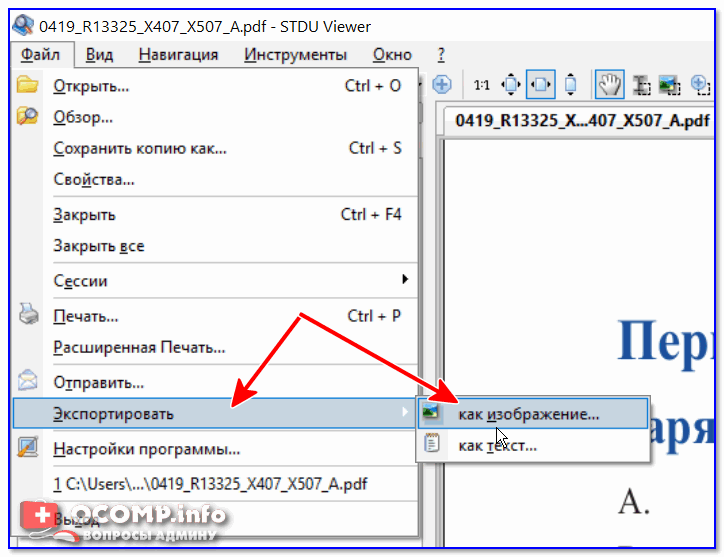Click the Печать printer icon
The height and width of the screenshot is (557, 724).
click(x=28, y=316)
